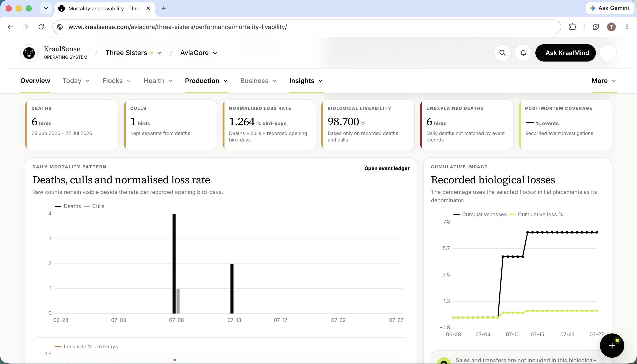The image size is (637, 364).
Task: Toggle the Deaths legend series
Action: [68, 206]
